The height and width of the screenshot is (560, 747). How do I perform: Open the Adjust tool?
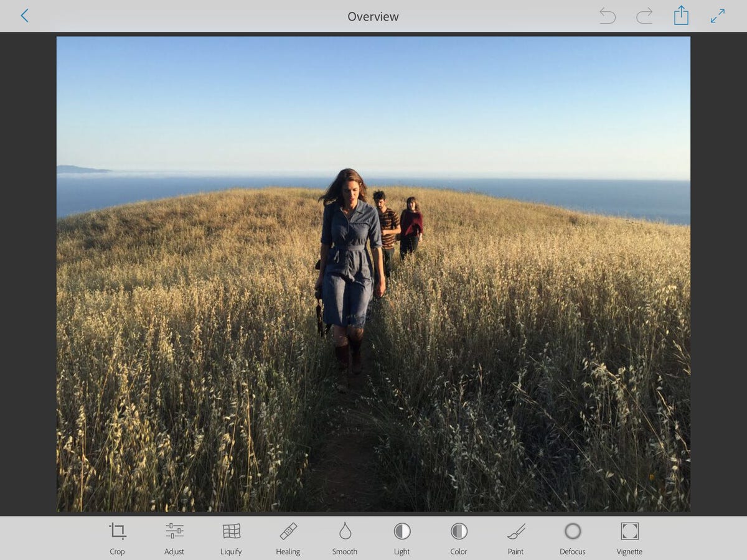[174, 532]
